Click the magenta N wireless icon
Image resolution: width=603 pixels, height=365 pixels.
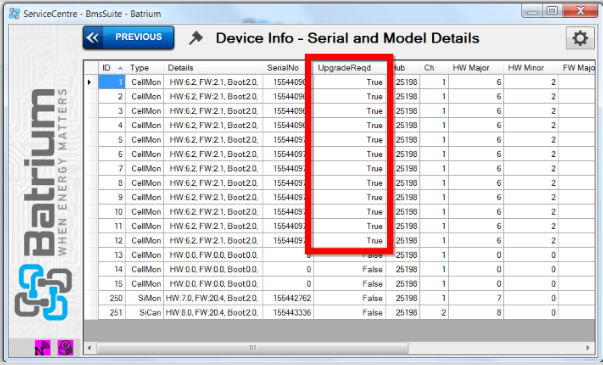(43, 348)
